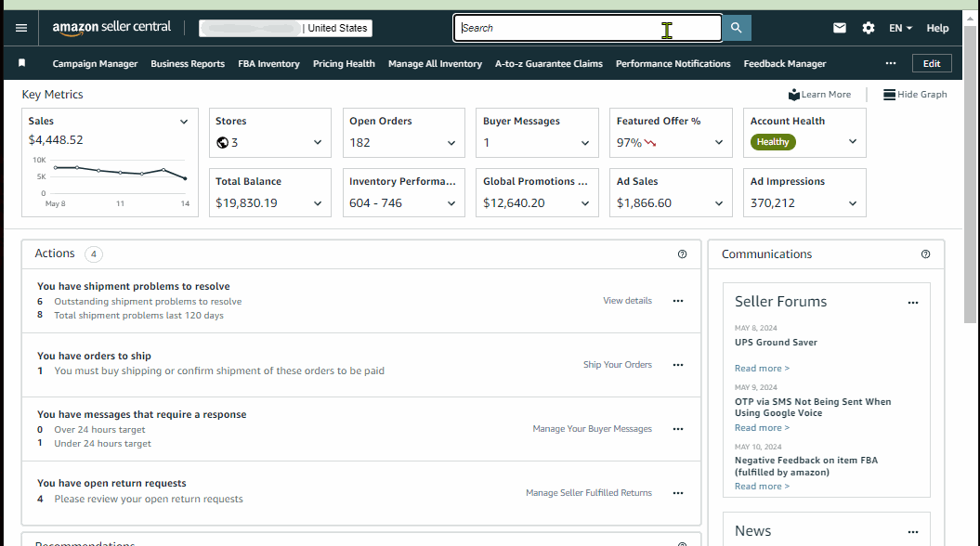Open ellipsis menu for buyer messages action

(x=678, y=429)
